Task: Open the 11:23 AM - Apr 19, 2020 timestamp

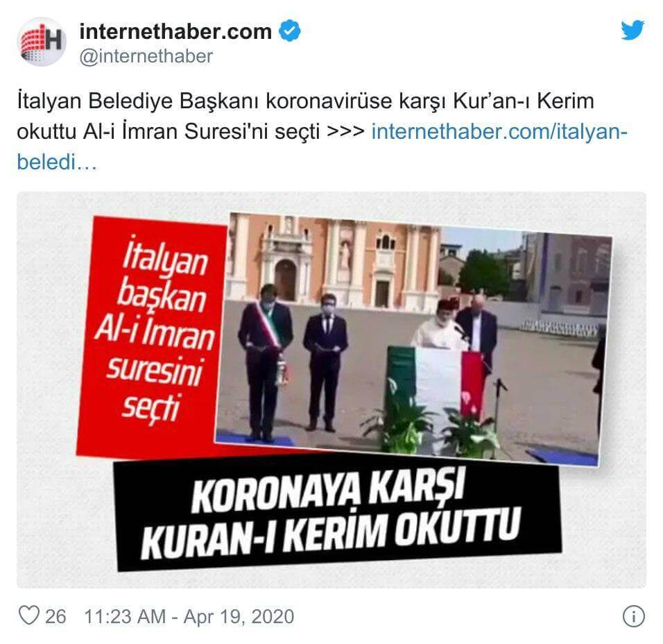Action: click(x=189, y=616)
